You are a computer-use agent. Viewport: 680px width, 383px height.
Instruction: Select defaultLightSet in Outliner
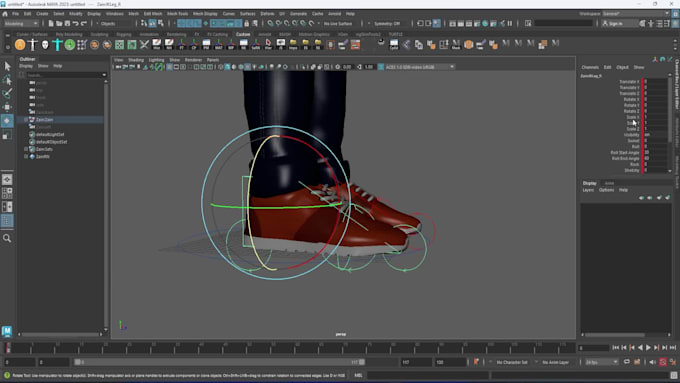tap(50, 134)
